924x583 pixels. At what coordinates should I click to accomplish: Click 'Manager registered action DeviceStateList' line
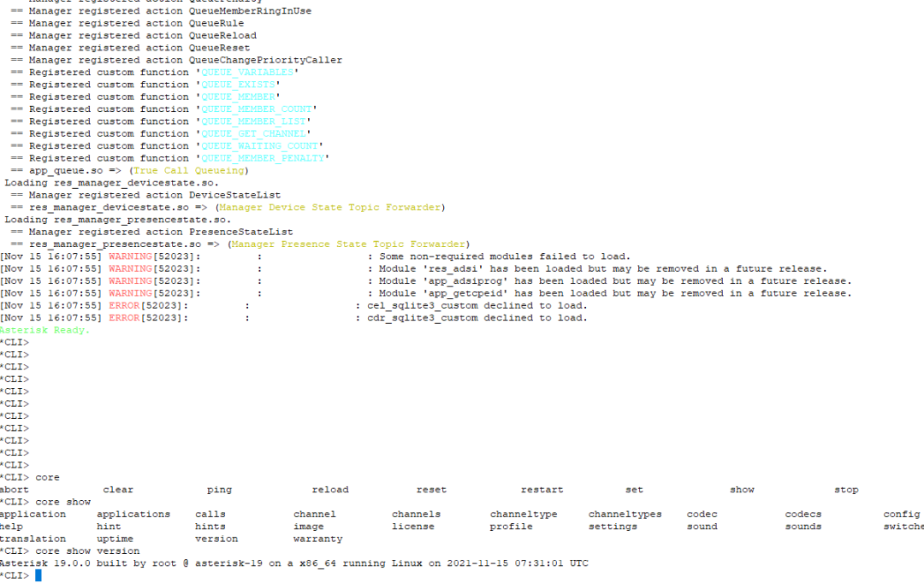click(x=145, y=196)
